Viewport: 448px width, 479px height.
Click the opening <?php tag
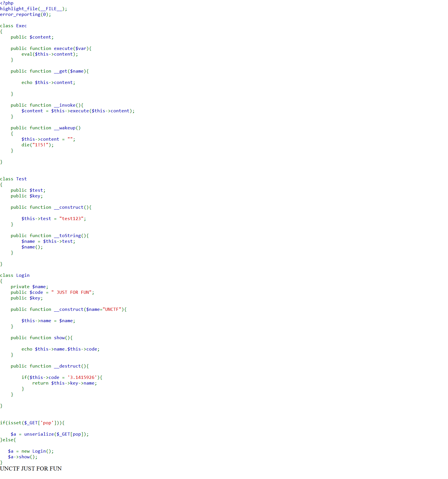tap(7, 3)
